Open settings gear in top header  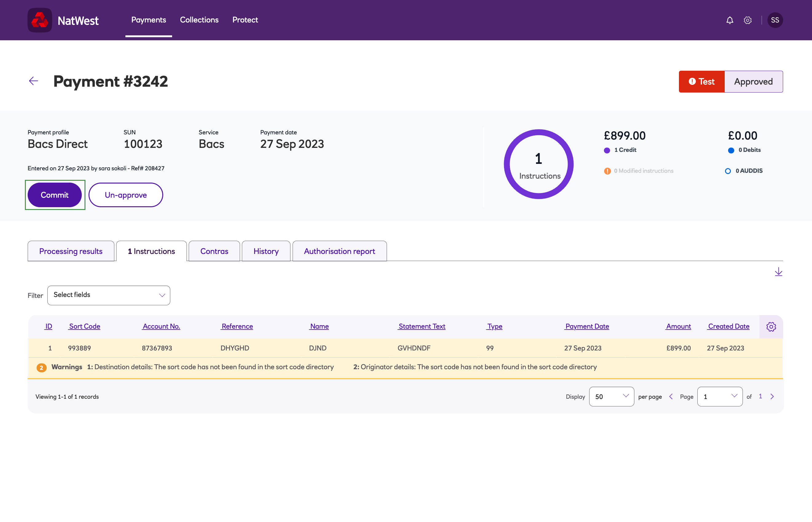747,20
